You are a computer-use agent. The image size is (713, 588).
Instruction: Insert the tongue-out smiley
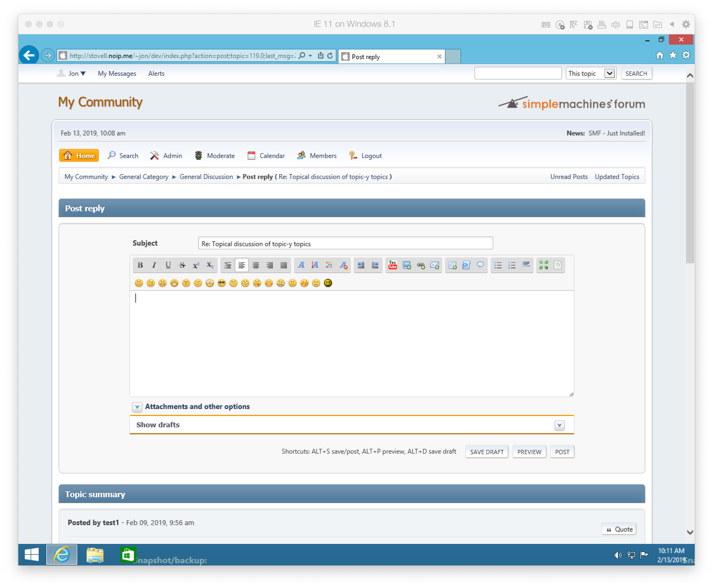coord(257,283)
